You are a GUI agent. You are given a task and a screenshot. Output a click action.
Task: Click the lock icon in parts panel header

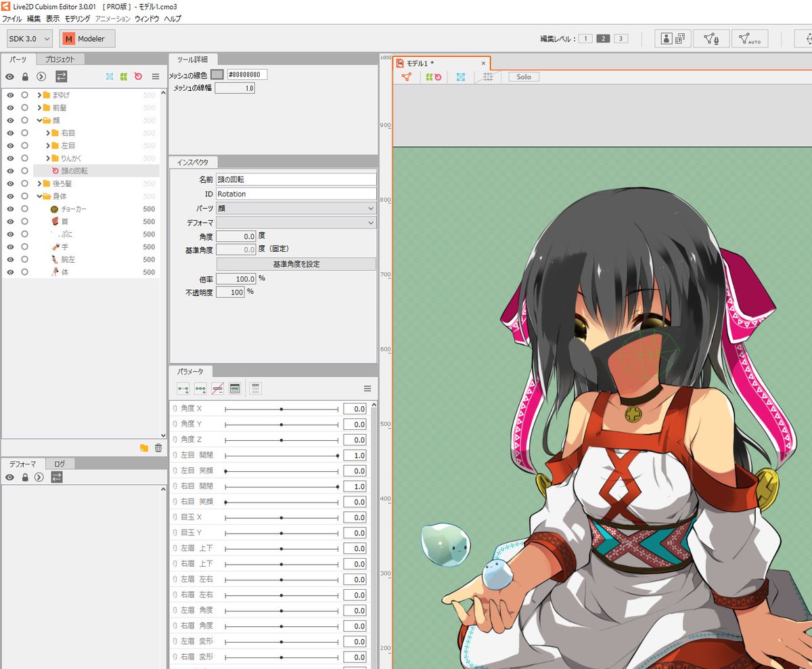coord(25,77)
